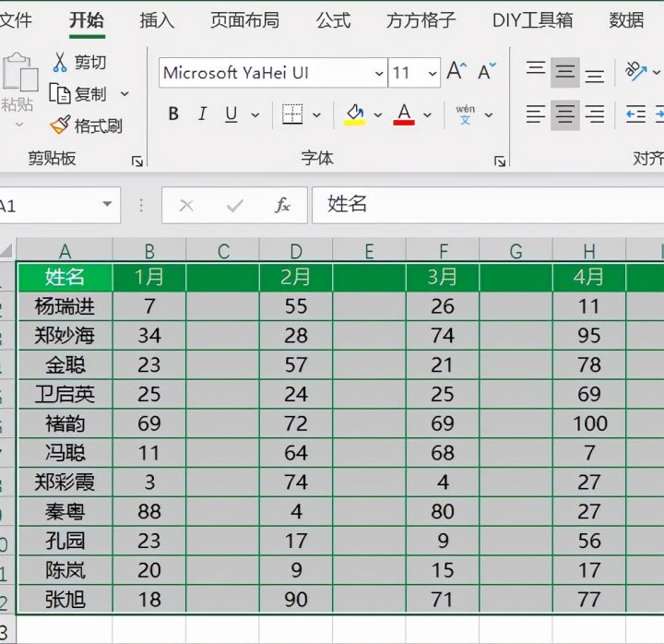Align text to top
This screenshot has height=644, width=664.
(x=536, y=67)
